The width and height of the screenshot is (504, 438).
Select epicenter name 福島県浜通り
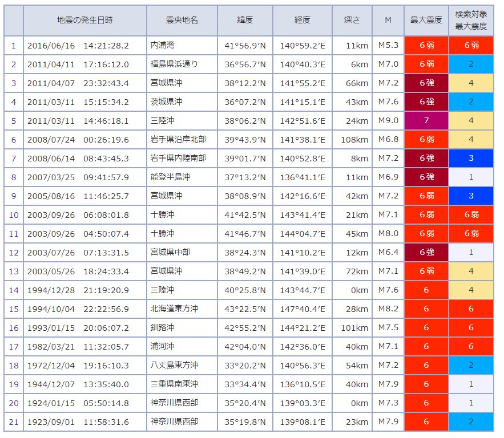click(174, 64)
